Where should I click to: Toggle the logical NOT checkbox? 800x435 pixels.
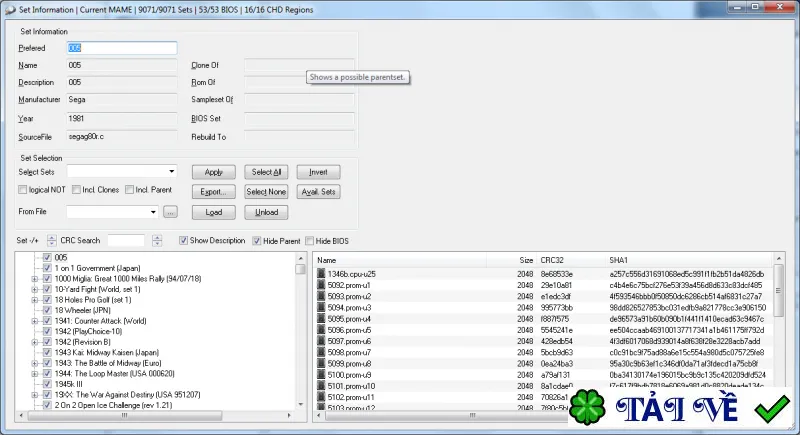pyautogui.click(x=22, y=190)
